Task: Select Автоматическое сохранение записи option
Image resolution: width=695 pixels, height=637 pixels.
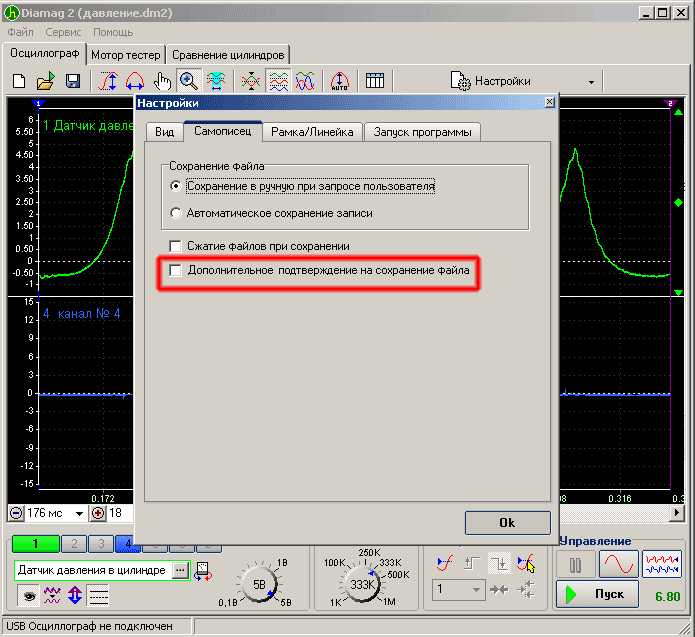Action: pyautogui.click(x=271, y=213)
